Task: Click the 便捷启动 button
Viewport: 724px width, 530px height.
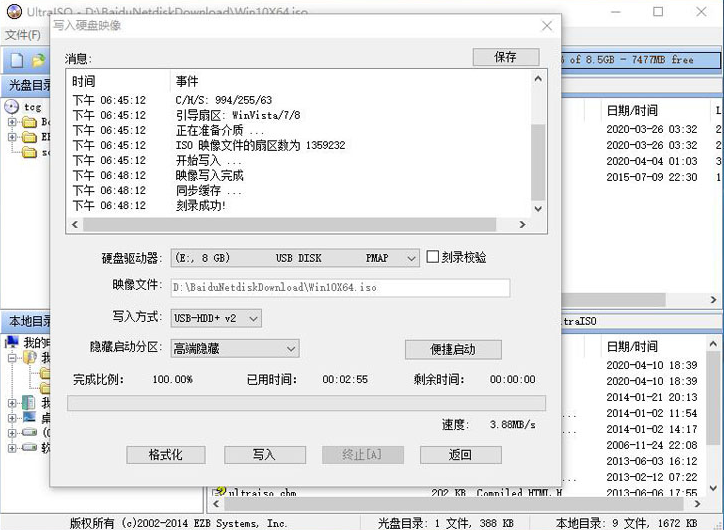Action: [x=452, y=349]
